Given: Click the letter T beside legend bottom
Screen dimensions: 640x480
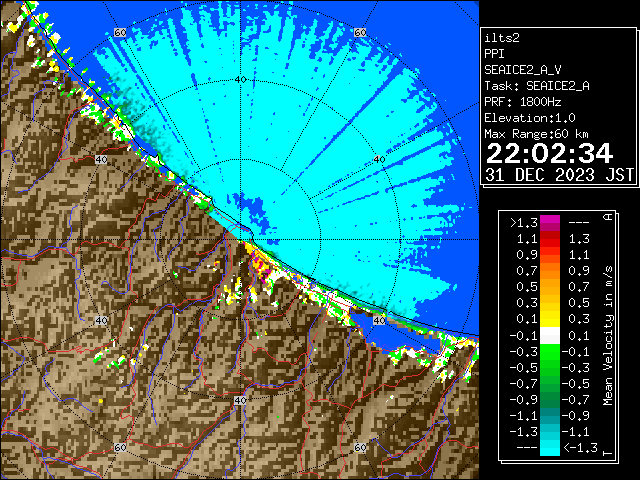Looking at the screenshot, I should point(608,453).
